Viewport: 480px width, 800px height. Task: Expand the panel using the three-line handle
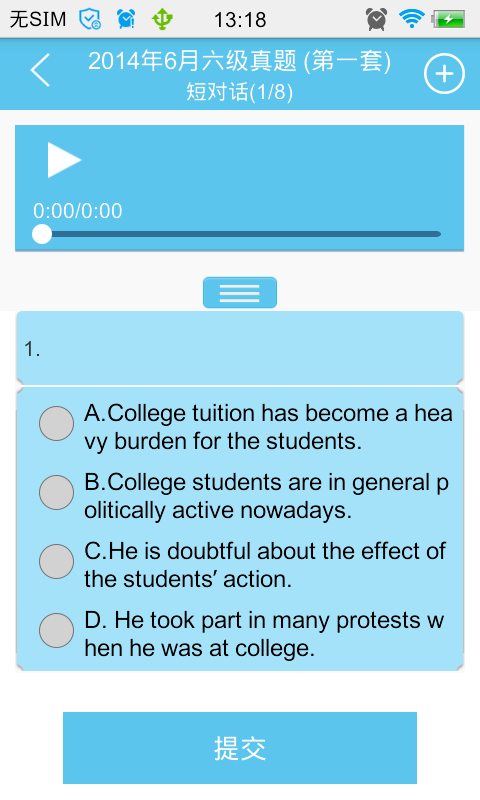[x=240, y=293]
